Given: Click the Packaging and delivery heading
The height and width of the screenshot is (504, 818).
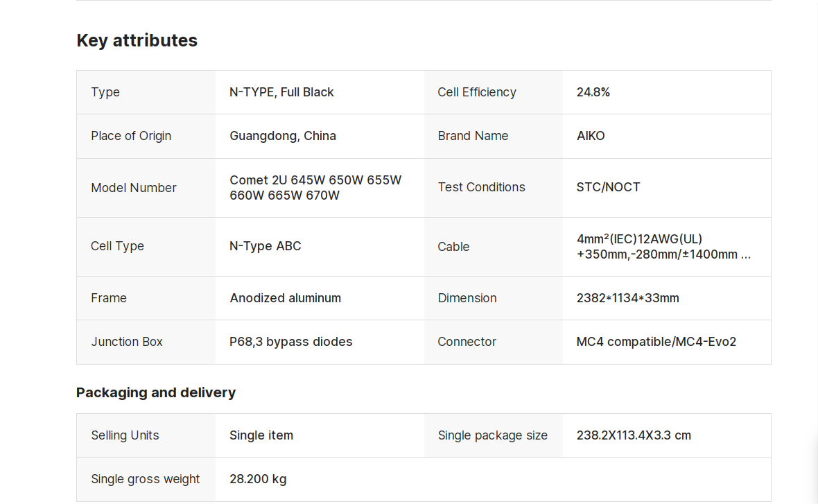Looking at the screenshot, I should coord(156,392).
